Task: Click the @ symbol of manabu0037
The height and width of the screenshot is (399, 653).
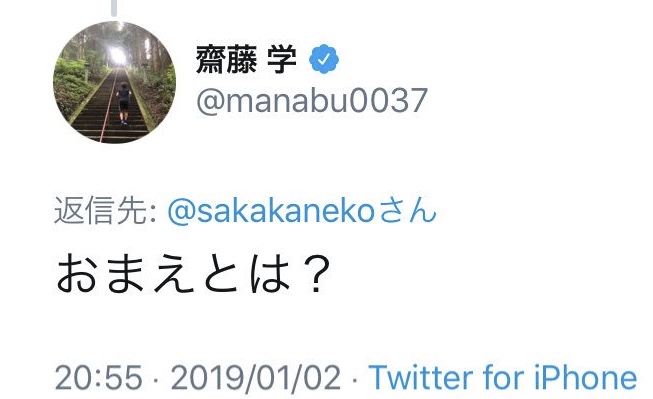Action: point(210,101)
